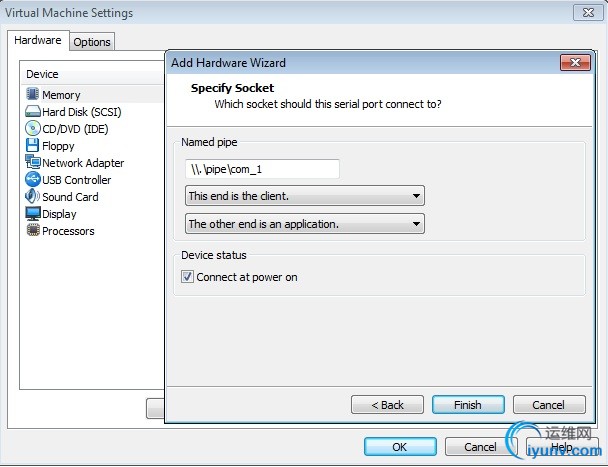Click the CD/DVD disc icon
This screenshot has height=467, width=608.
click(x=33, y=128)
